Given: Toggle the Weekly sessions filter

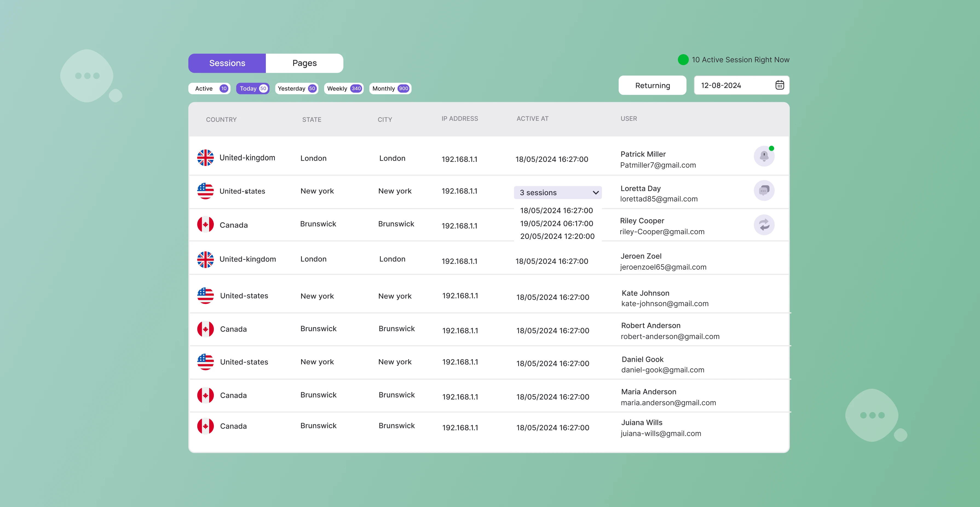Looking at the screenshot, I should [x=343, y=88].
